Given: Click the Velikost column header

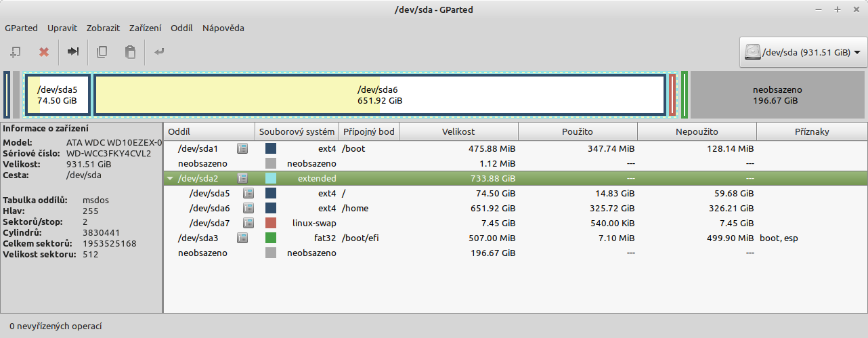Looking at the screenshot, I should 459,131.
